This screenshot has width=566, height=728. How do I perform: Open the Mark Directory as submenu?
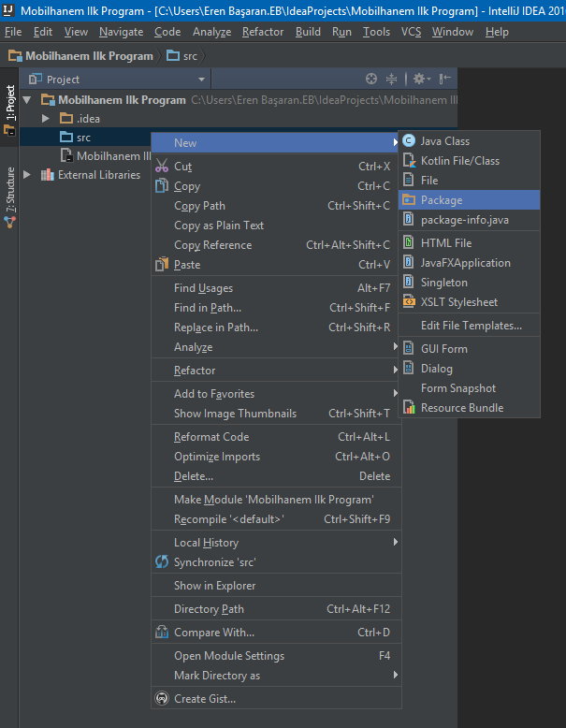276,676
